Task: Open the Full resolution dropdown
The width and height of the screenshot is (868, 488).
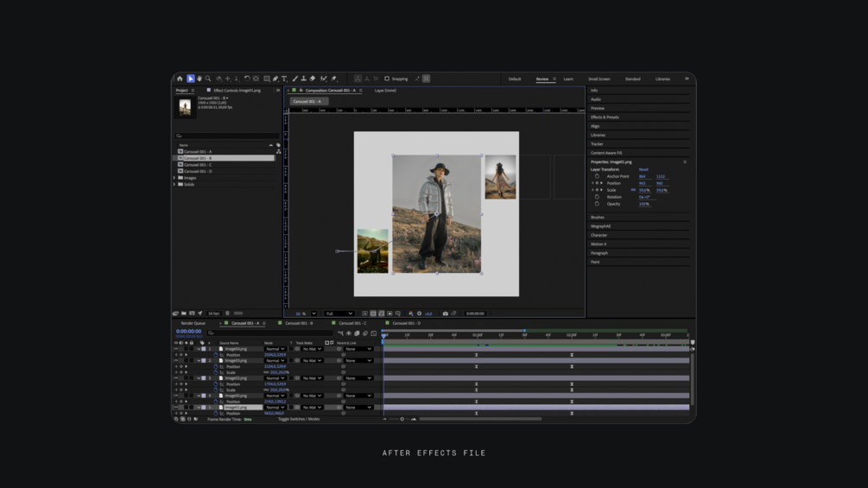Action: [338, 314]
